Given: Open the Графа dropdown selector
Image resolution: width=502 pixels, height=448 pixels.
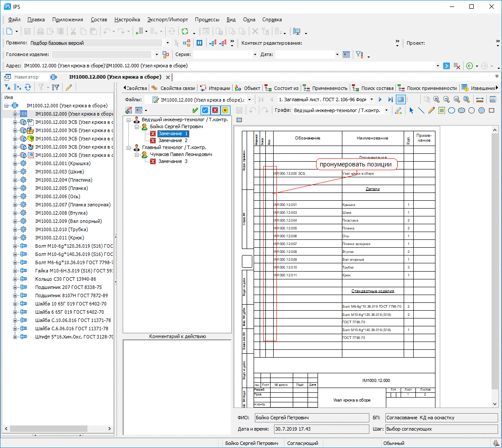Looking at the screenshot, I should pos(386,110).
